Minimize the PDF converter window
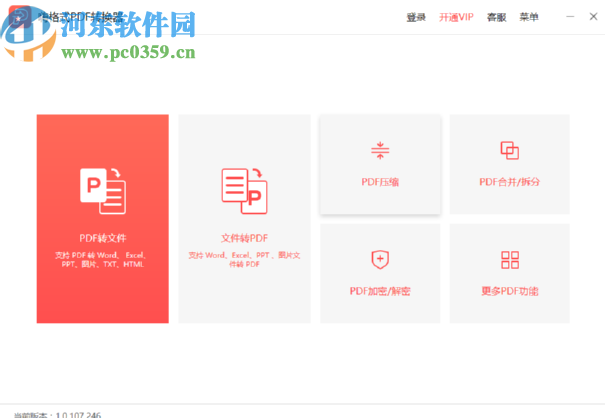The image size is (605, 418). [x=570, y=17]
